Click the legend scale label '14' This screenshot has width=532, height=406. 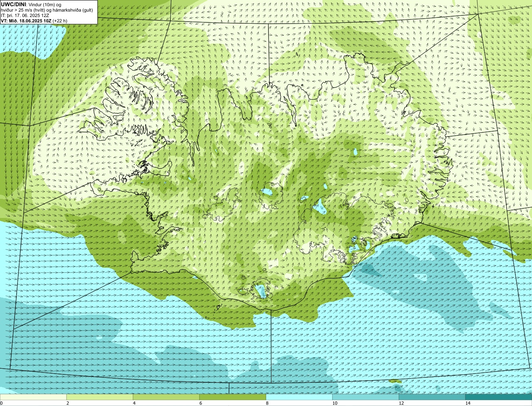468,403
